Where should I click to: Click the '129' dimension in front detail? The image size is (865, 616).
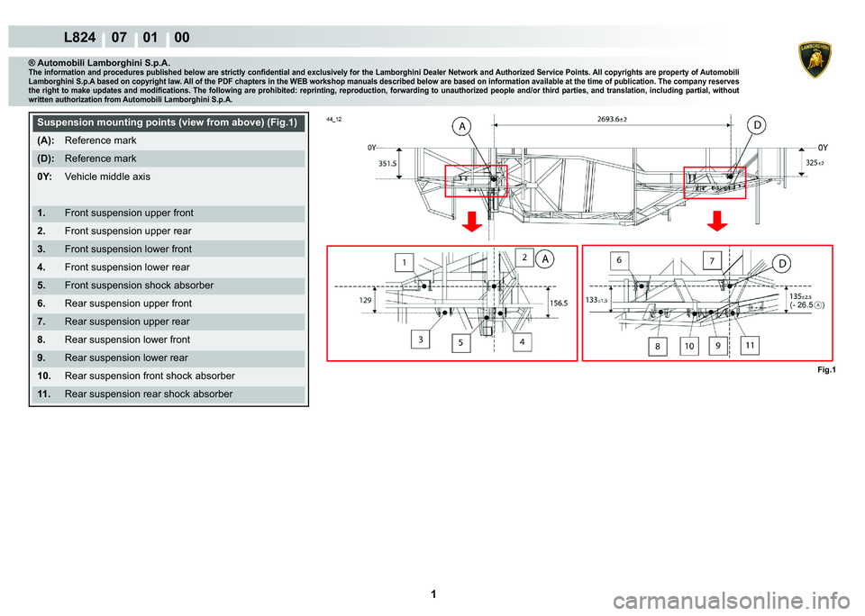(365, 301)
